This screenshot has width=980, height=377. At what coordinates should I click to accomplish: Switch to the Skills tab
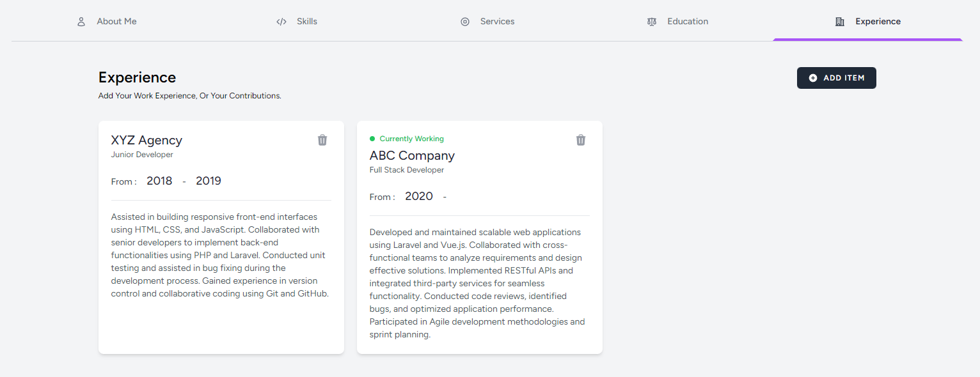pos(306,22)
